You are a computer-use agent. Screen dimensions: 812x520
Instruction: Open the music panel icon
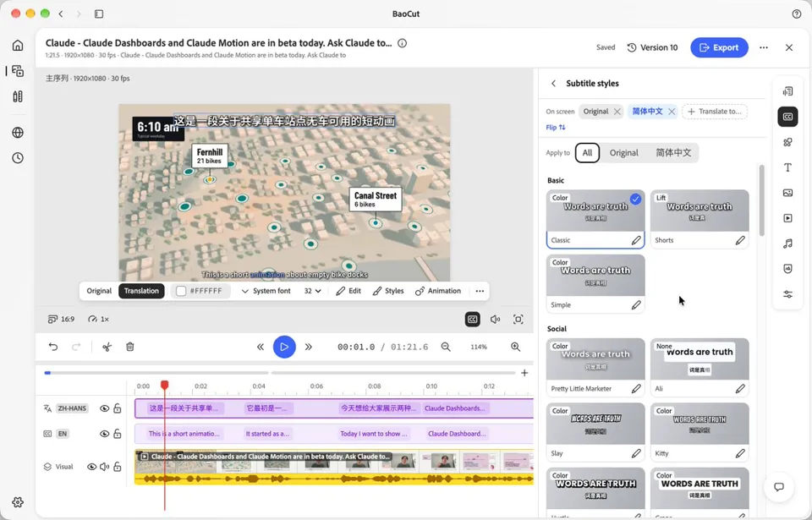click(x=787, y=244)
